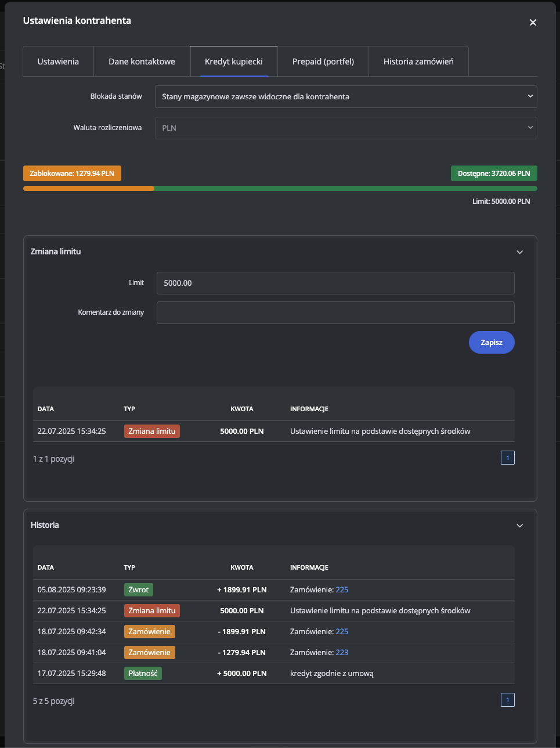Click the Zablokowane 1279.94 PLN badge
The width and height of the screenshot is (560, 748).
point(72,174)
